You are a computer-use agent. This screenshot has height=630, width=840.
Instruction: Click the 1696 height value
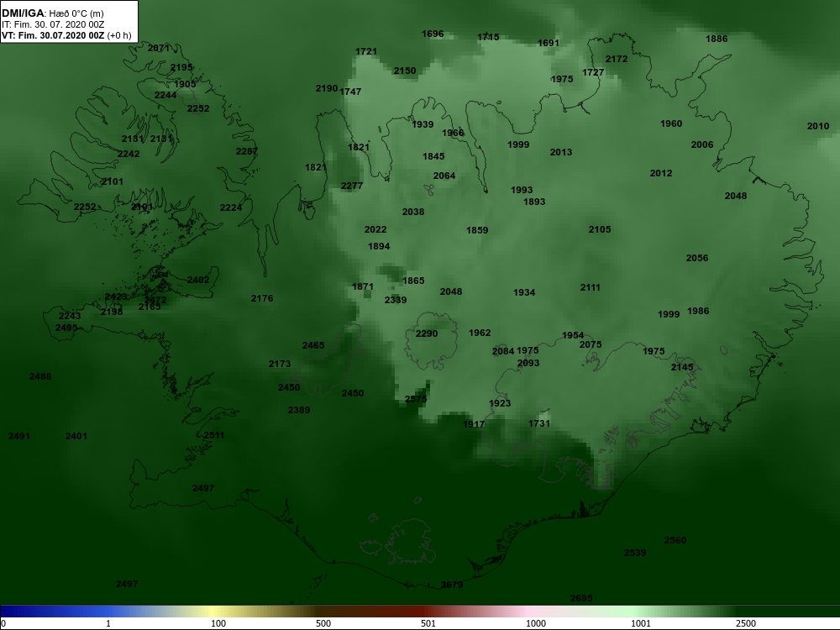[x=433, y=34]
